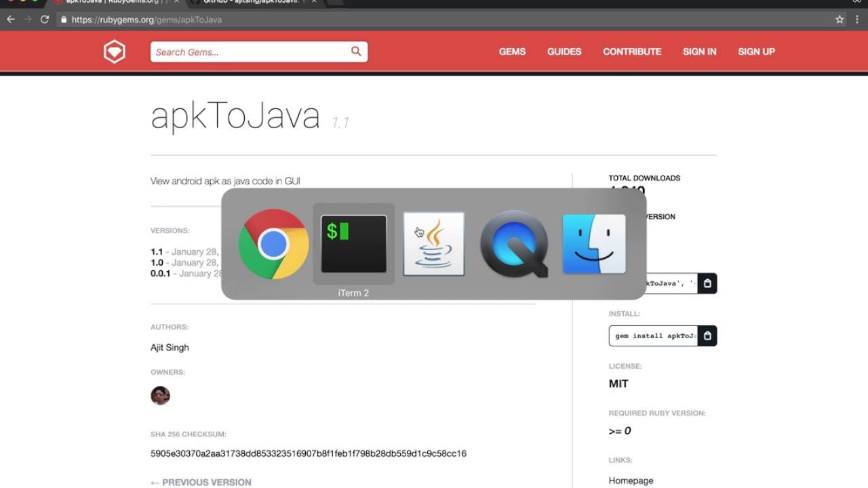Open the Homepage link
Screen dimensions: 868x488
(631, 481)
